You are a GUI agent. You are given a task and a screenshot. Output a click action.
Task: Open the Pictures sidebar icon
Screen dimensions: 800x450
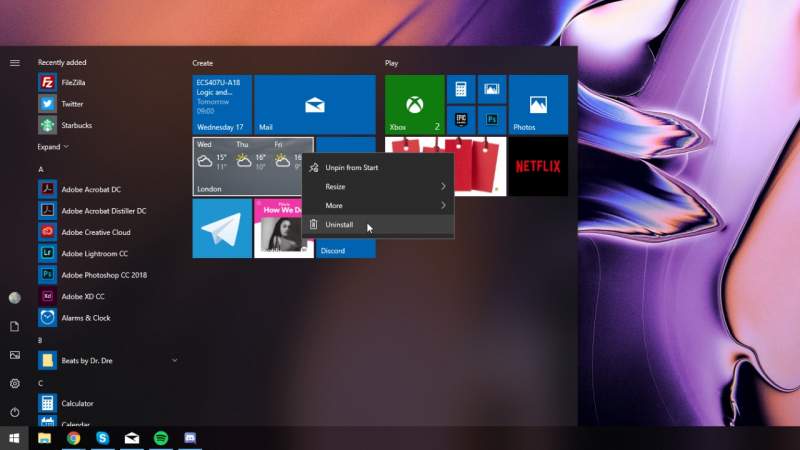pos(15,355)
